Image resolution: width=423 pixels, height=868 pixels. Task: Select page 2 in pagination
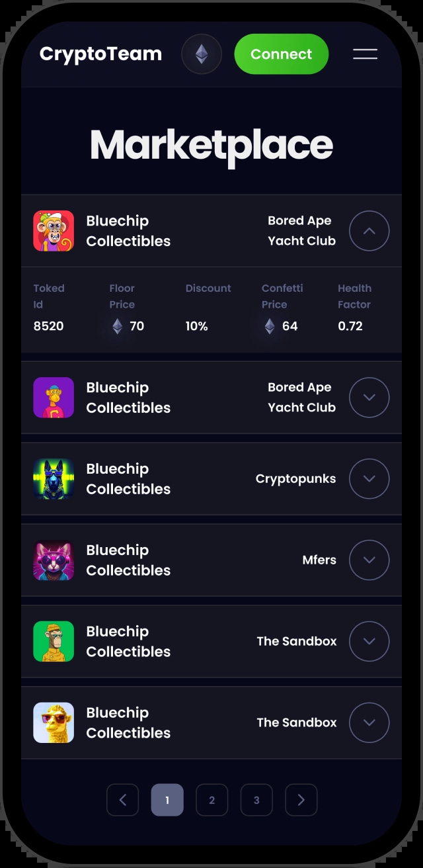point(211,800)
